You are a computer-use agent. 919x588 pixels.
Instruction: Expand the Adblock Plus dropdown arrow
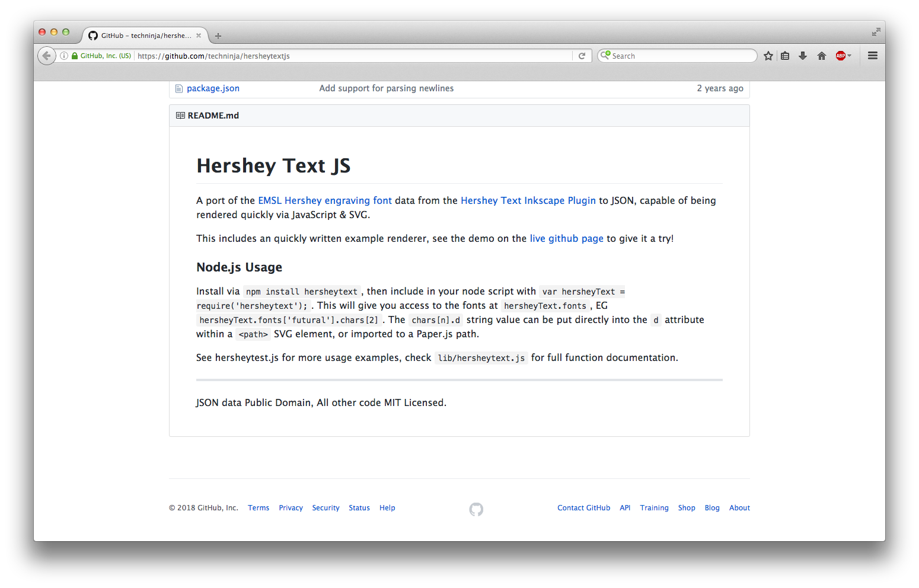(x=850, y=56)
